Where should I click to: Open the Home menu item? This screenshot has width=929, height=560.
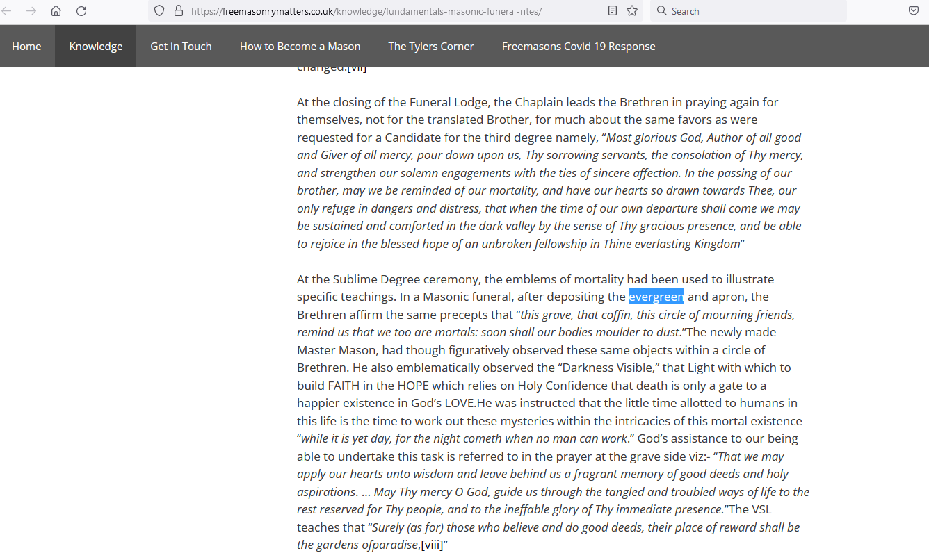click(x=26, y=46)
